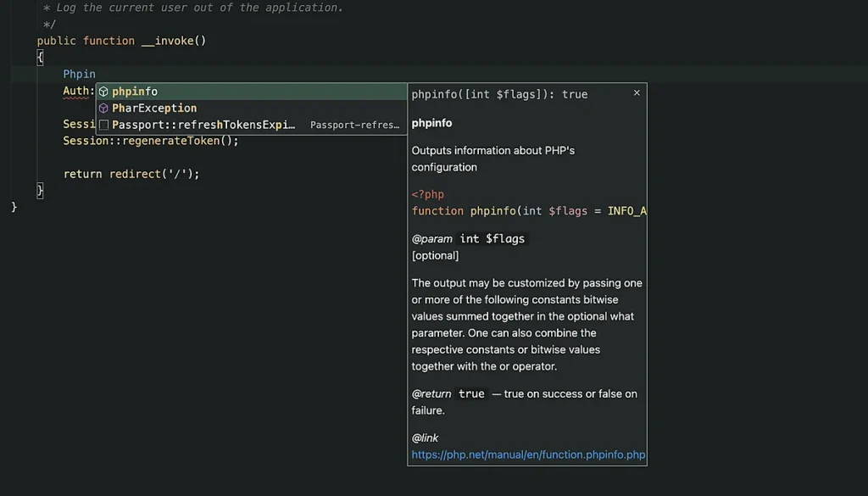Select the phpinfo completion suggestion

136,91
